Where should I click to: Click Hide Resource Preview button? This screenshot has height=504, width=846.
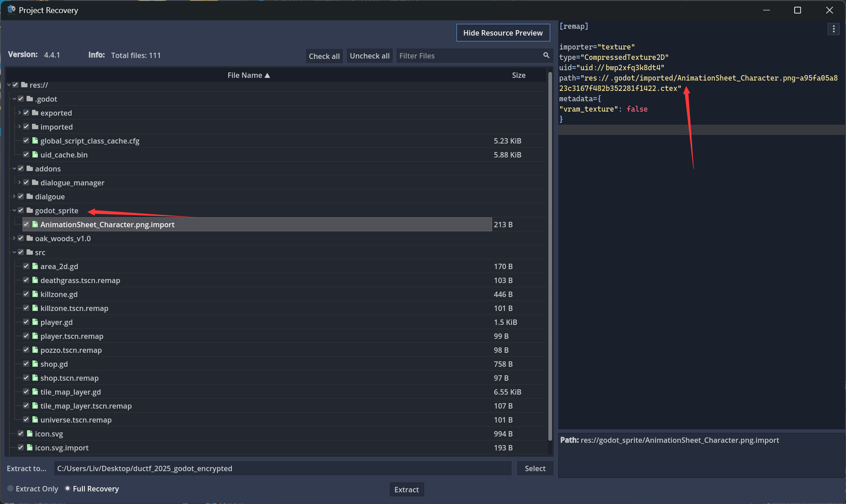[x=503, y=33]
